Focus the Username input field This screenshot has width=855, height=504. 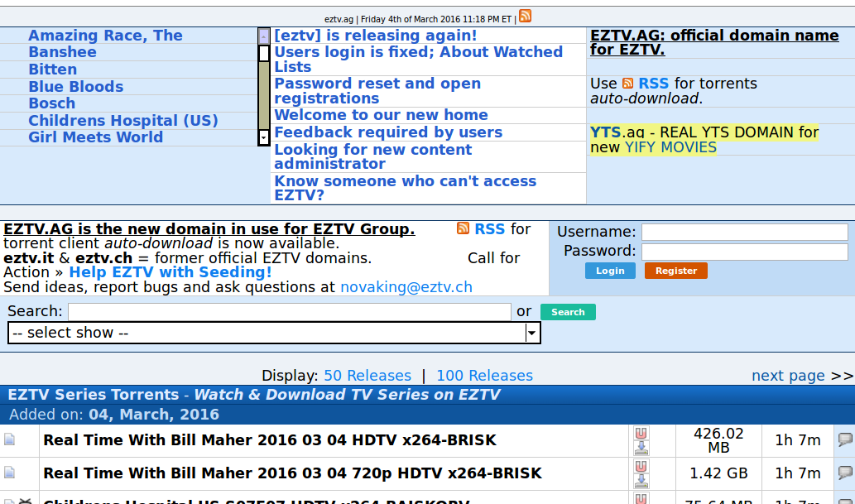[x=744, y=232]
